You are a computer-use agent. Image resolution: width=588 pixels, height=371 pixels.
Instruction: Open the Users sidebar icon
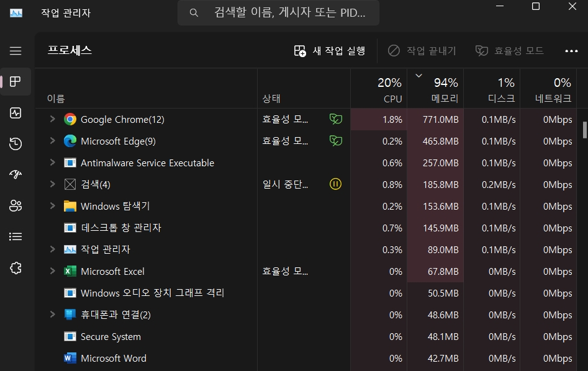[x=16, y=206]
